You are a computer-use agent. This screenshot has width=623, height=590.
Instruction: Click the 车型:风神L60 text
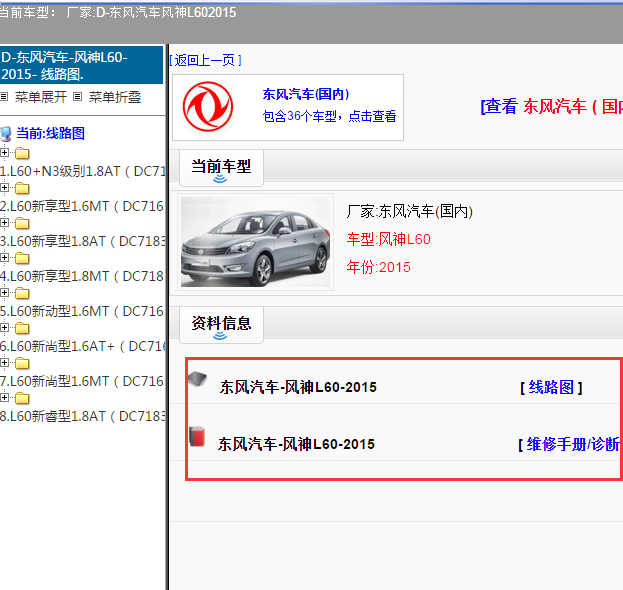tap(389, 239)
